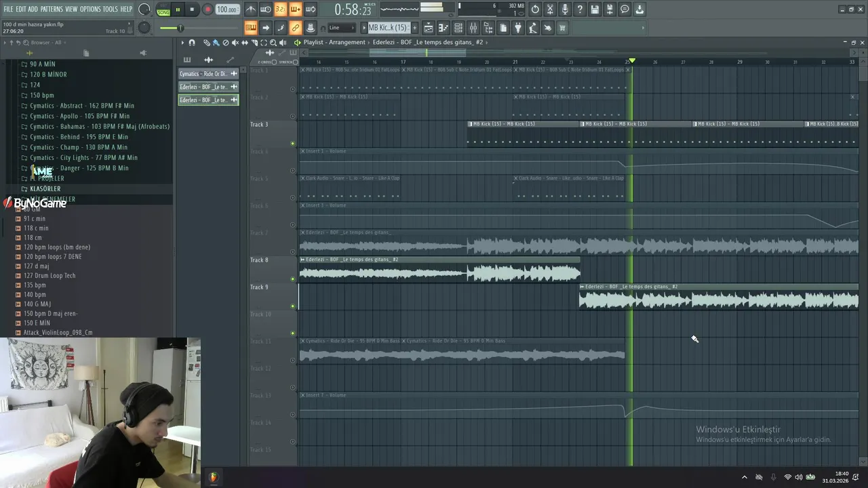Image resolution: width=868 pixels, height=488 pixels.
Task: Open the PATTERNS menu
Action: click(x=52, y=9)
